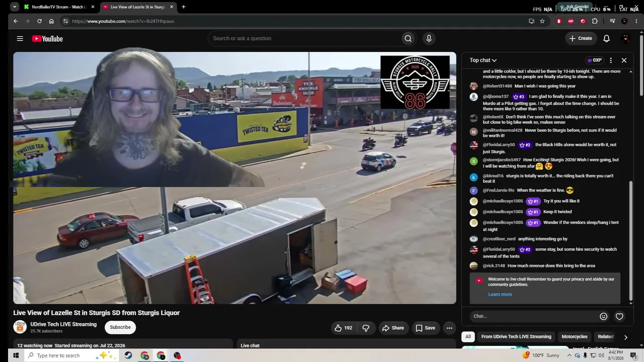Open the UDrive Tech LIVE Streaming channel name
Screen dimensions: 644x362
click(63, 324)
